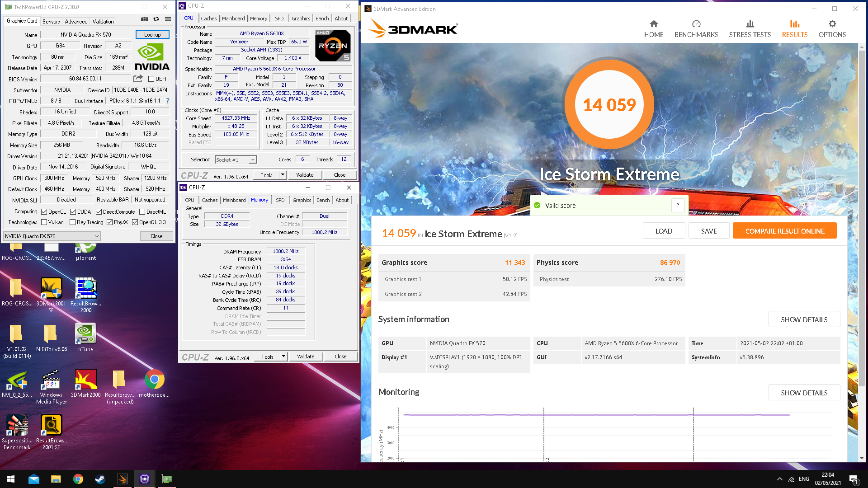Open Windows notification center
Viewport: 868px width, 488px height.
click(854, 479)
